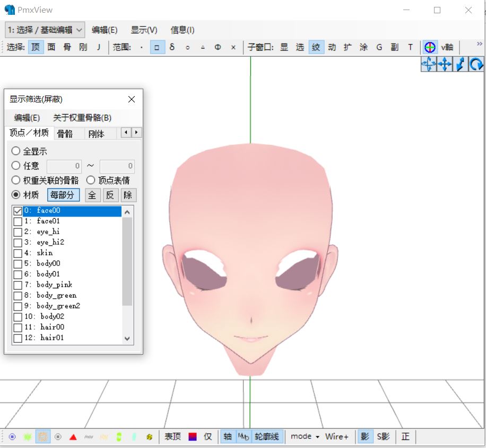
Task: Select 任意 radio button
Action: [16, 166]
